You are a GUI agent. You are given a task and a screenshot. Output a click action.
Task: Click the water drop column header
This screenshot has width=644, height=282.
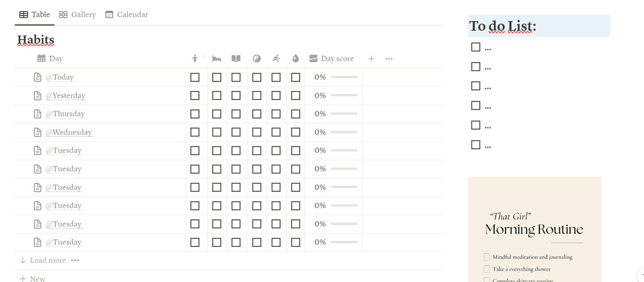click(x=295, y=59)
